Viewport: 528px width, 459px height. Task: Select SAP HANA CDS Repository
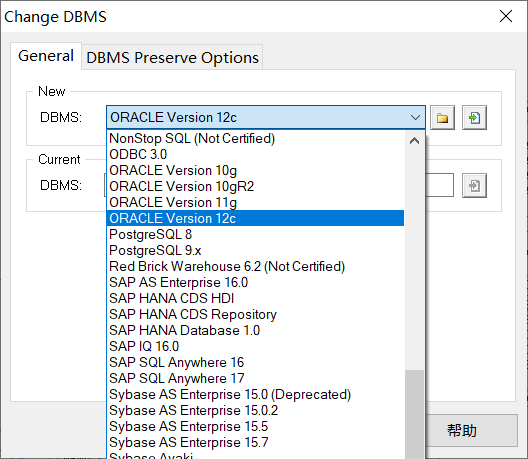coord(255,314)
